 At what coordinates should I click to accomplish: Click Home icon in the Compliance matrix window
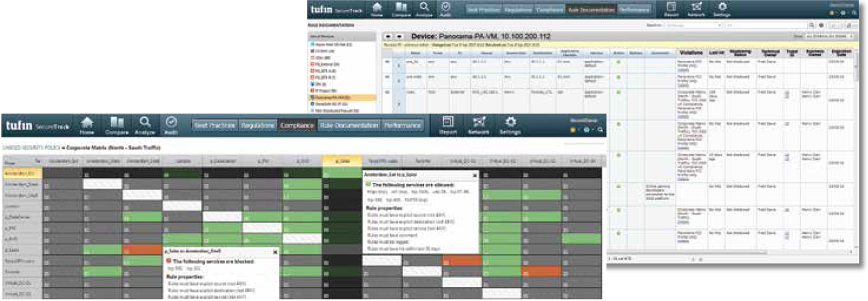click(87, 124)
